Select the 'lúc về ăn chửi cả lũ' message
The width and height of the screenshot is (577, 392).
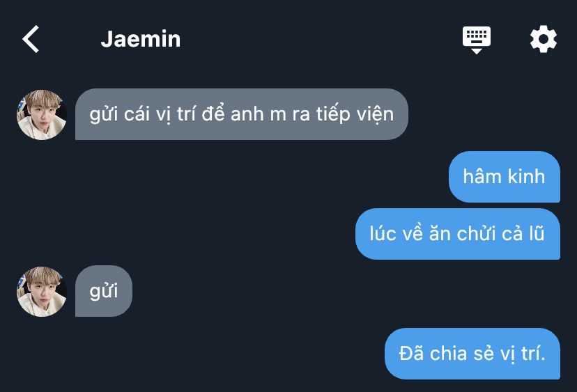[x=457, y=234]
